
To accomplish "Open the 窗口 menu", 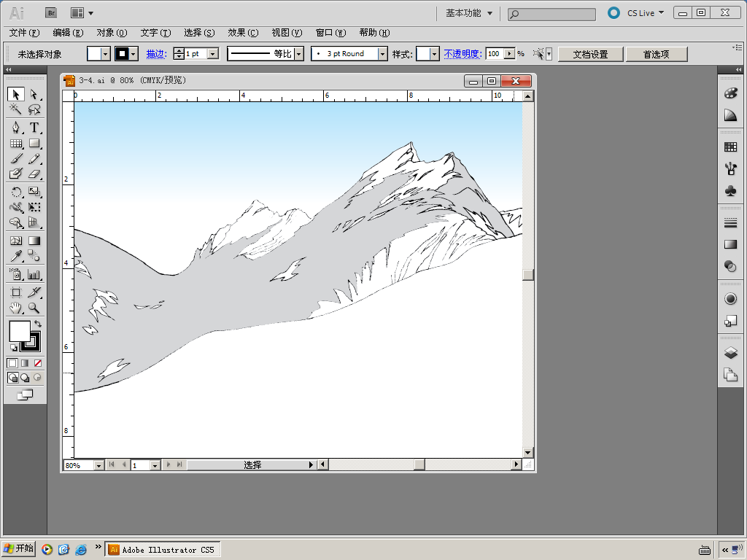I will [330, 33].
